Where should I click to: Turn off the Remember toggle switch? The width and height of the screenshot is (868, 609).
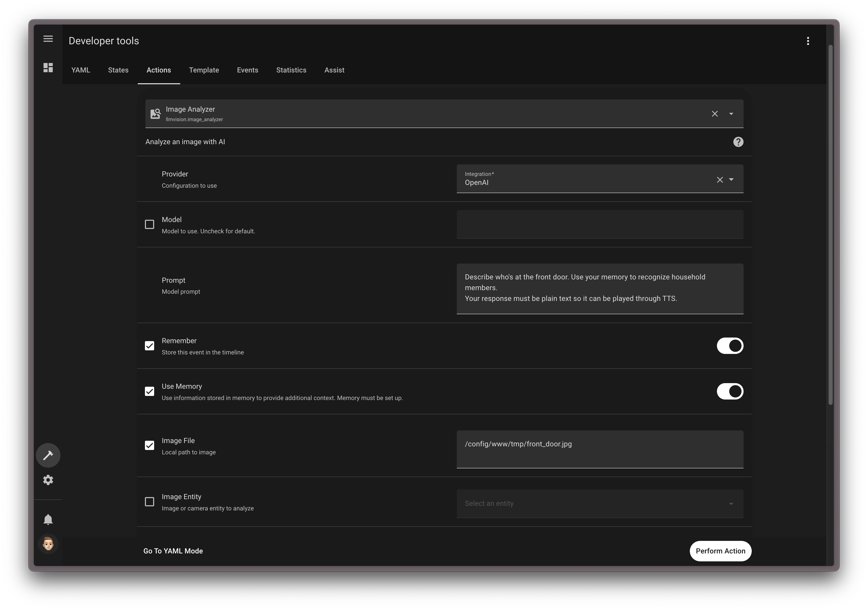(730, 346)
